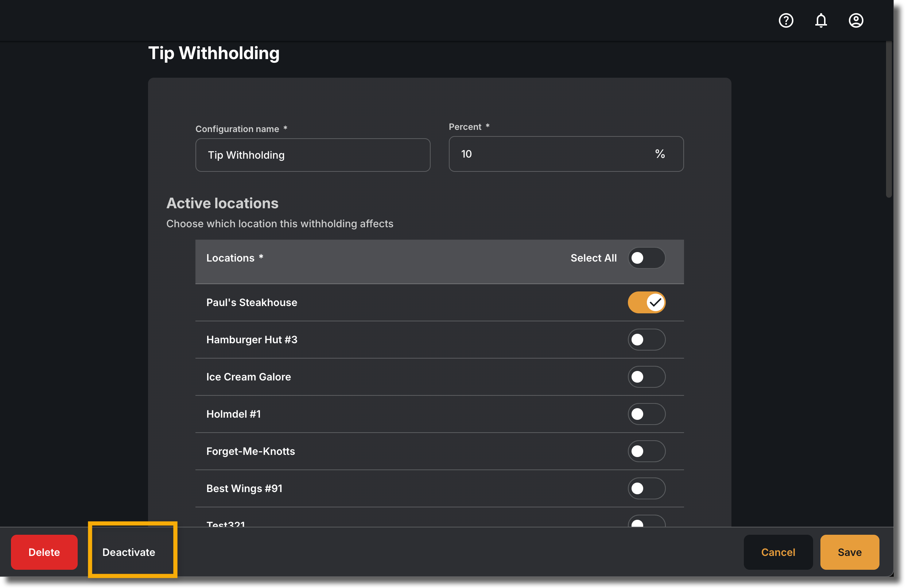Screen dimensions: 905x588
Task: Enable Ice Cream Galore location toggle
Action: 646,376
